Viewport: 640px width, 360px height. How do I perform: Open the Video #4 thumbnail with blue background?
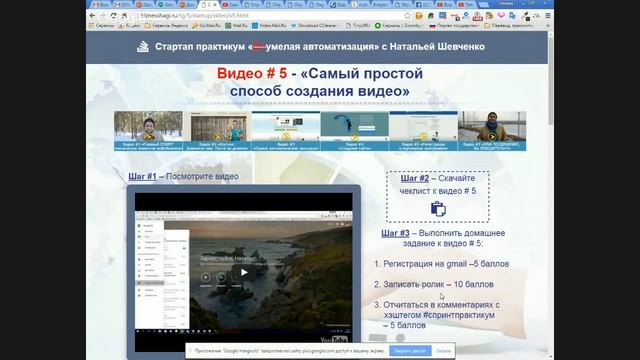pos(354,131)
